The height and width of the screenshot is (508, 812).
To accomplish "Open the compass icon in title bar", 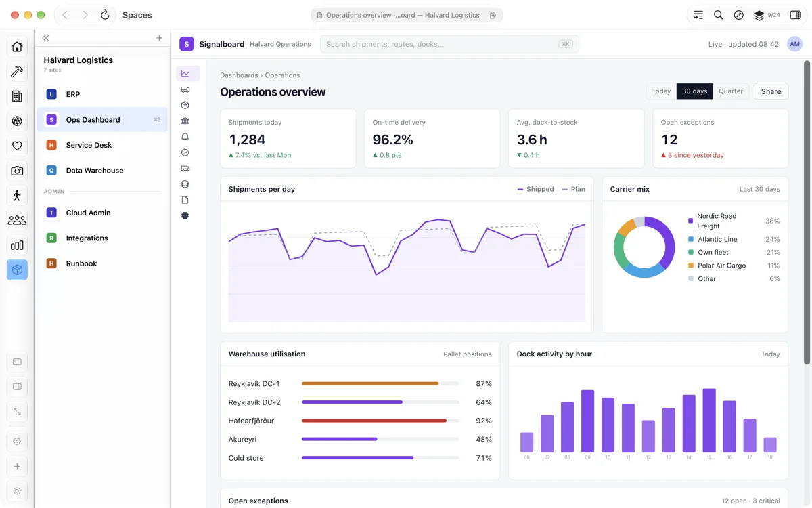I will pos(739,15).
